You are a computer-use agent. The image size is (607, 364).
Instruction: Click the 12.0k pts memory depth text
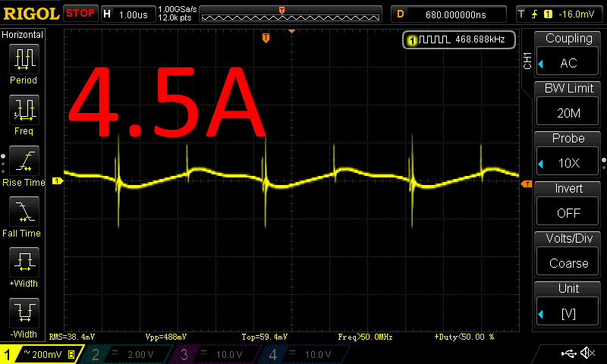coord(175,17)
